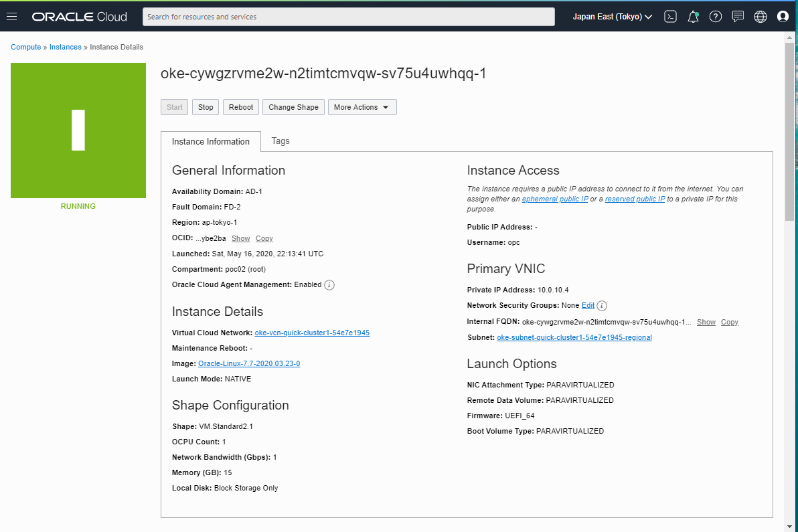Click the Oracle Cloud logo
Screen dimensions: 798x532
tap(80, 17)
